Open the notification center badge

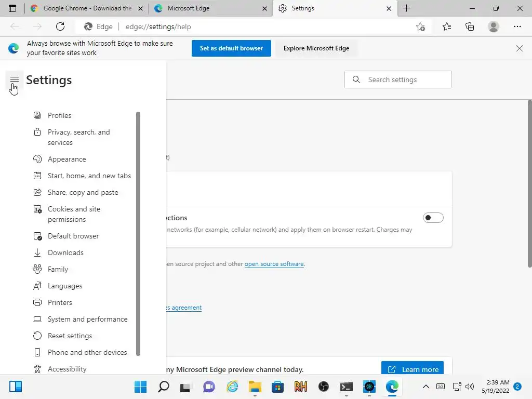[517, 387]
